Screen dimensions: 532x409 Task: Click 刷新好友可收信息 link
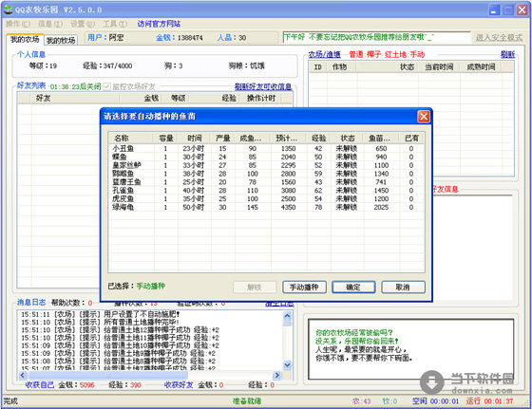[x=263, y=86]
